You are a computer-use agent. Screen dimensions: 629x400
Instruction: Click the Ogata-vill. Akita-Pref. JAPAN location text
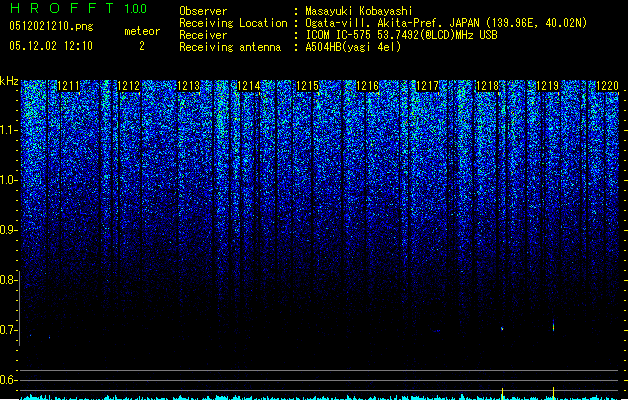pos(446,23)
